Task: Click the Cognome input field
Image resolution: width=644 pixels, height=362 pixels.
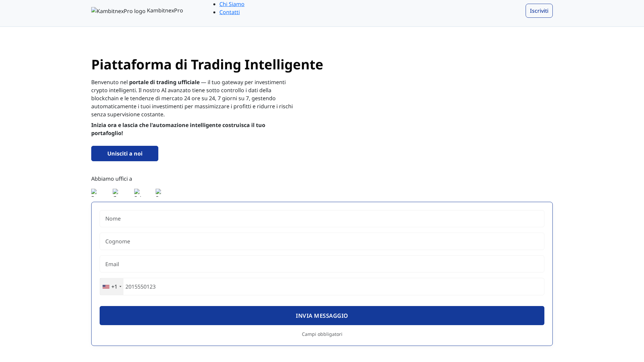Action: click(322, 241)
